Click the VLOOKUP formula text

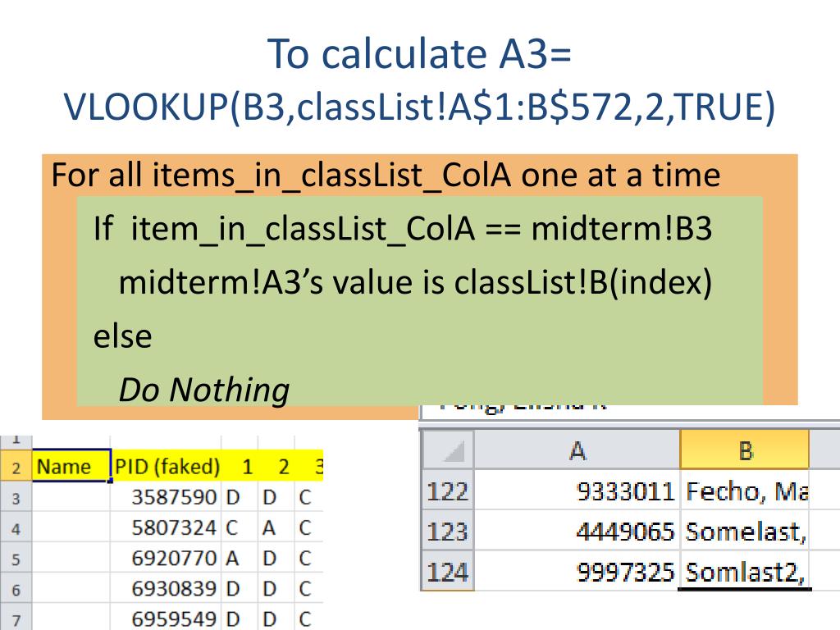[x=419, y=106]
